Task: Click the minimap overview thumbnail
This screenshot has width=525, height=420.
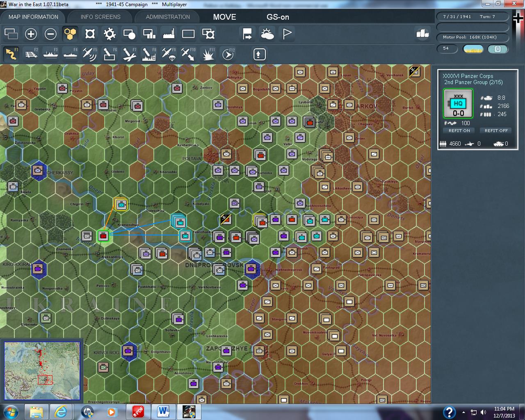Action: (42, 370)
